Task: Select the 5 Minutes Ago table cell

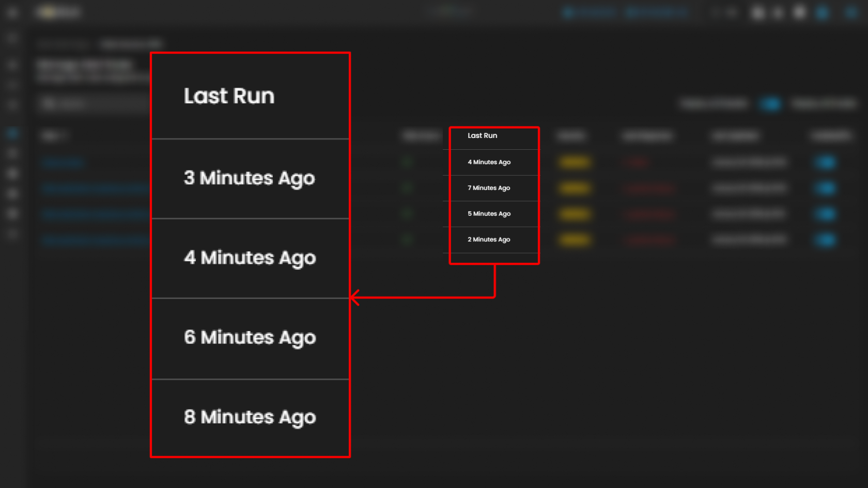Action: (x=489, y=214)
